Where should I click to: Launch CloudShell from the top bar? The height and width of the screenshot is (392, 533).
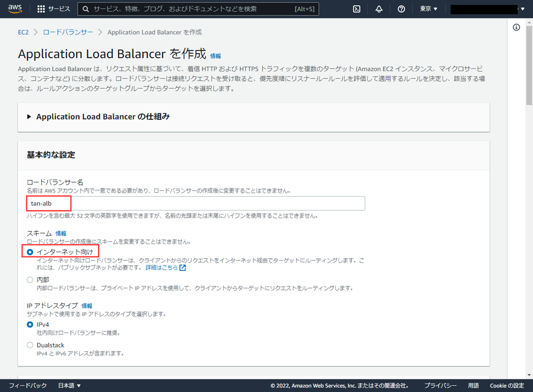point(357,9)
